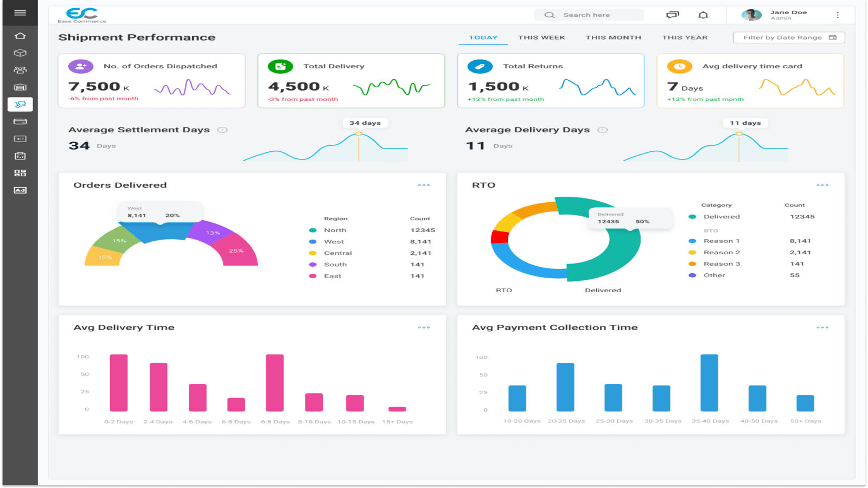868x488 pixels.
Task: Open the Ad icon in sidebar
Action: [x=20, y=190]
